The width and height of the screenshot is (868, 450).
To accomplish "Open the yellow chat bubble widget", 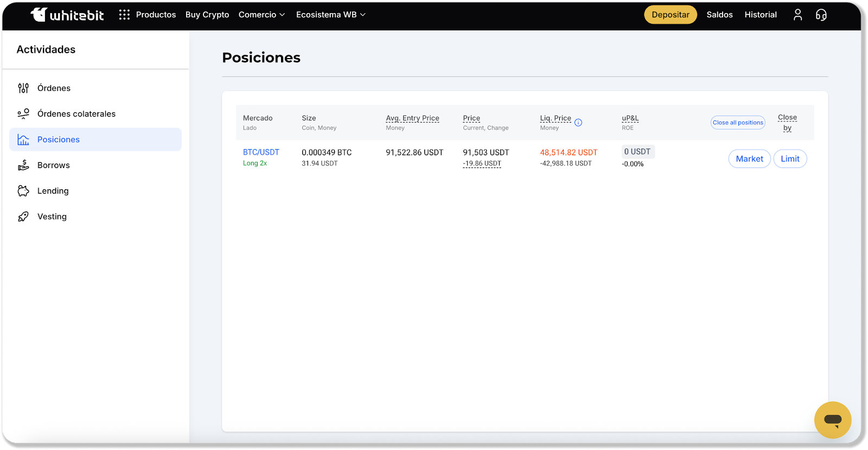I will pyautogui.click(x=832, y=420).
